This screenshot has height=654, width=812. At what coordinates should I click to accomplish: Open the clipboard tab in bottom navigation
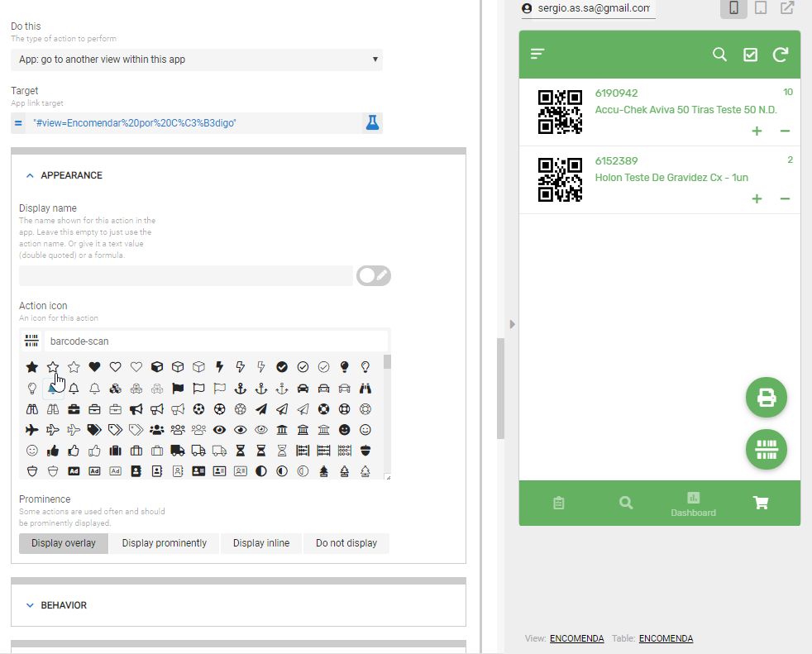(x=559, y=503)
